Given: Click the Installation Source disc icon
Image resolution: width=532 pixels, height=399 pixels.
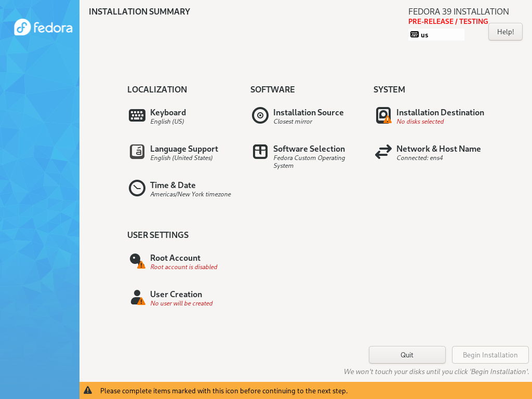Looking at the screenshot, I should coord(260,115).
